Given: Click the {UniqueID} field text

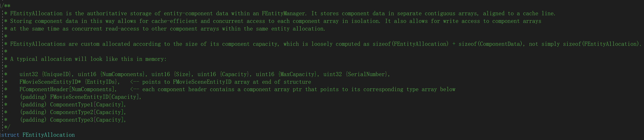Looking at the screenshot, I should [58, 74].
